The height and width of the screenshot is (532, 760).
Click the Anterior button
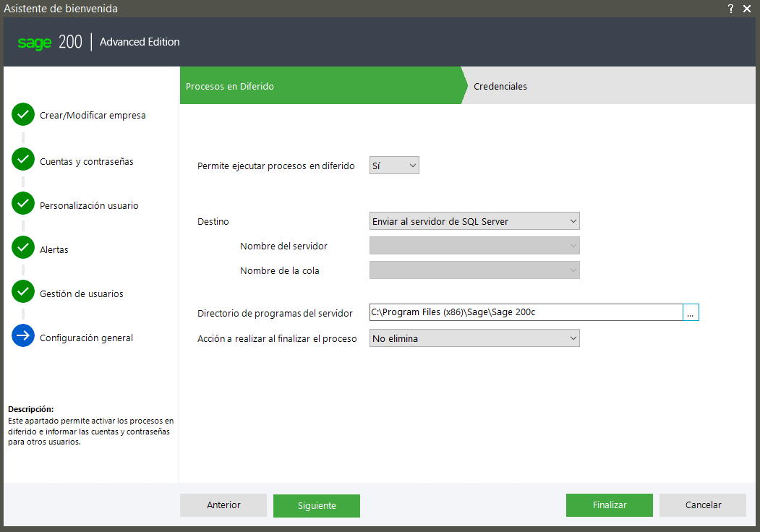pyautogui.click(x=223, y=505)
